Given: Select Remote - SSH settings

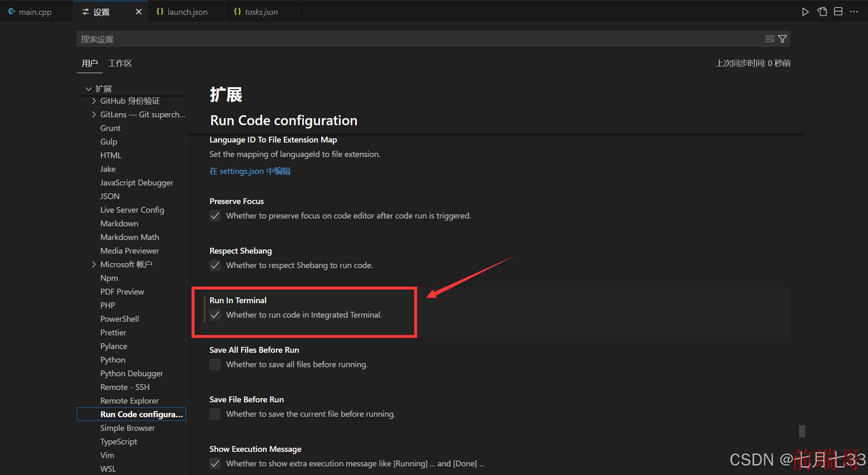Looking at the screenshot, I should [131, 387].
